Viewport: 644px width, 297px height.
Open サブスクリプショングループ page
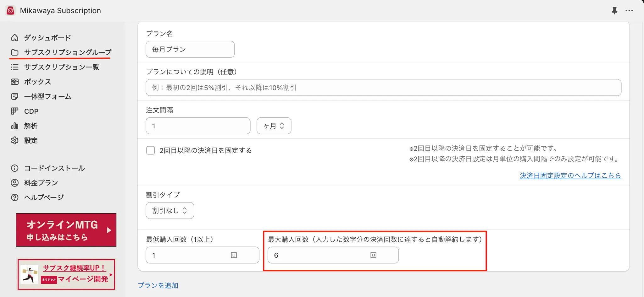(x=68, y=52)
